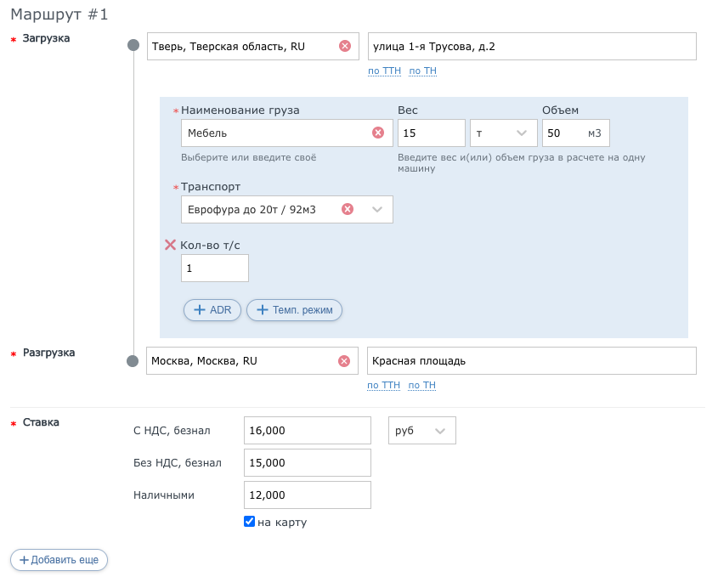The height and width of the screenshot is (588, 718).
Task: Click the Темп. режим button
Action: click(294, 309)
